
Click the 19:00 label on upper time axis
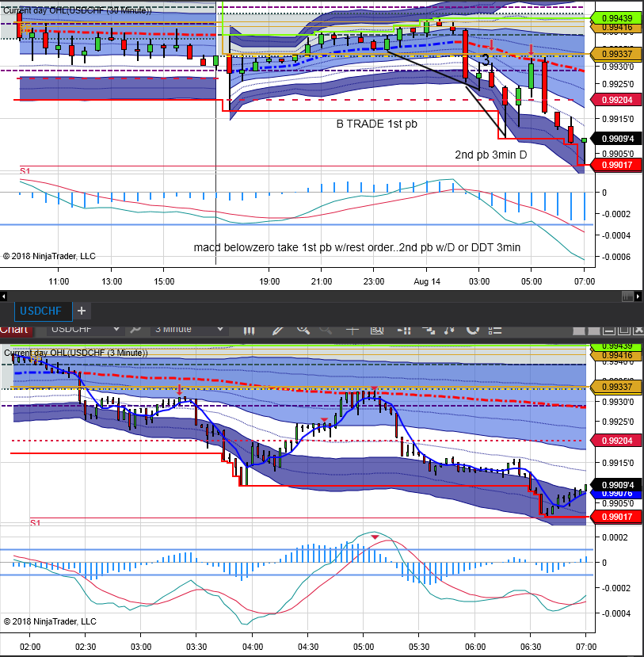tap(269, 281)
